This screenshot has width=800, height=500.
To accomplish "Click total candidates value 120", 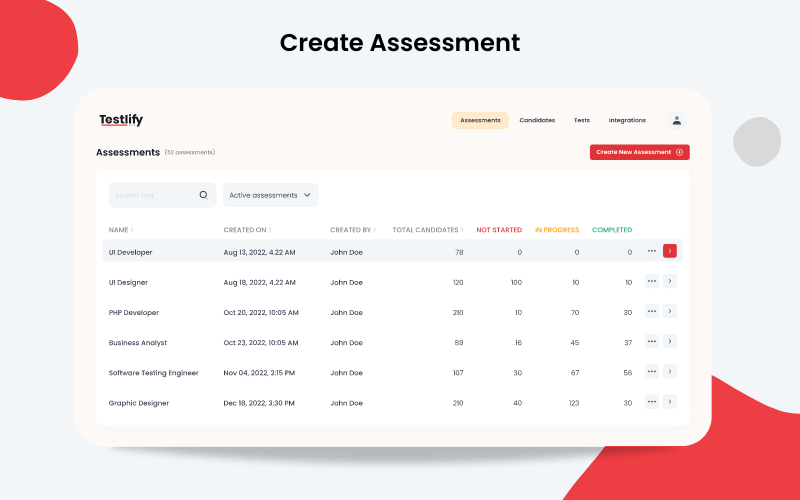I will [458, 282].
